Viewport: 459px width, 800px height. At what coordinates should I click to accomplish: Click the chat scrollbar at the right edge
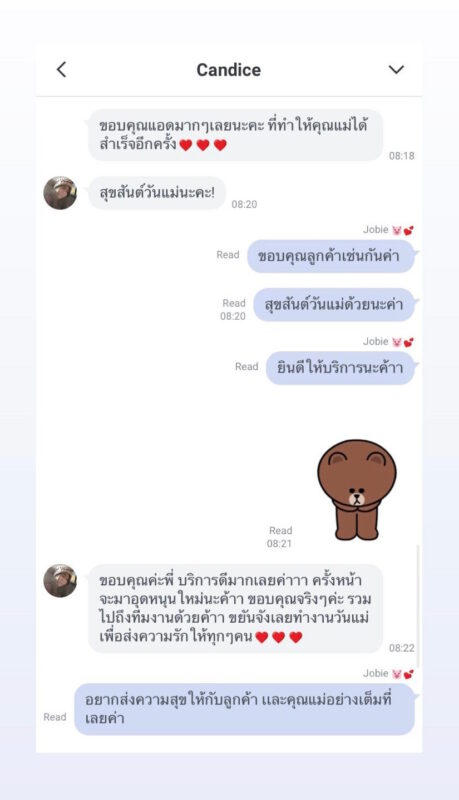pos(418,606)
